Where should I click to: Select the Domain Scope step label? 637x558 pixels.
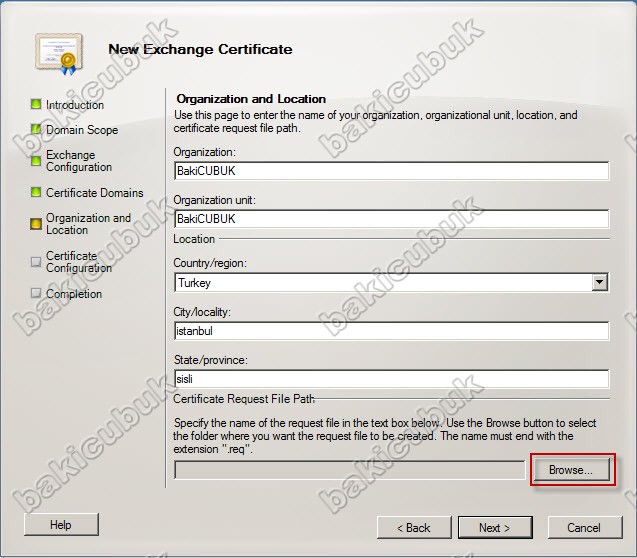tap(82, 130)
